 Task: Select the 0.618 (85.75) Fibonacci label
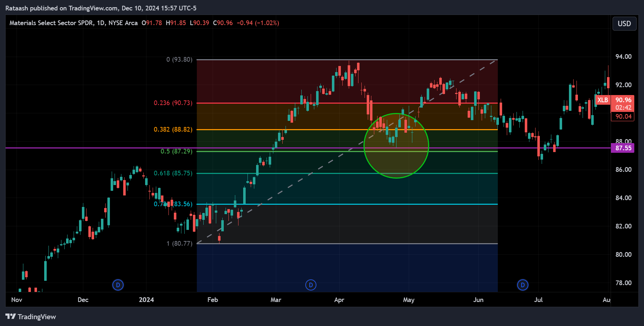click(x=173, y=173)
